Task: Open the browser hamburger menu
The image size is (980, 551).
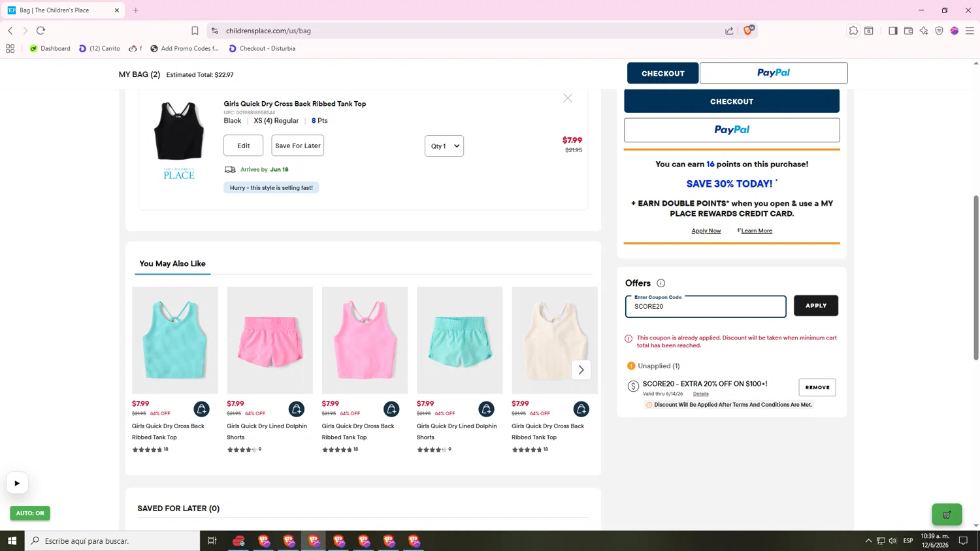Action: [x=970, y=31]
